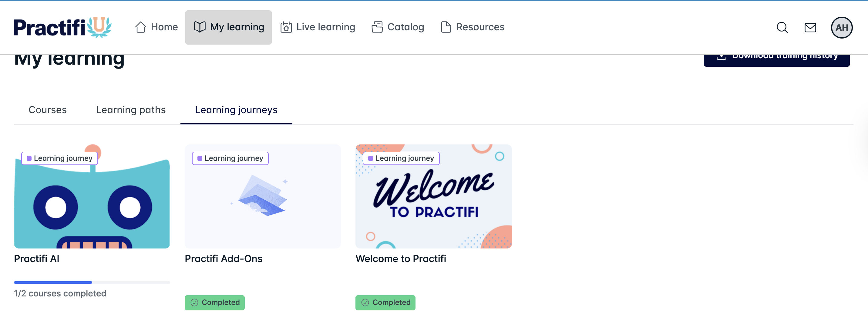Go to Home in the navigation
The width and height of the screenshot is (868, 321).
pyautogui.click(x=156, y=27)
